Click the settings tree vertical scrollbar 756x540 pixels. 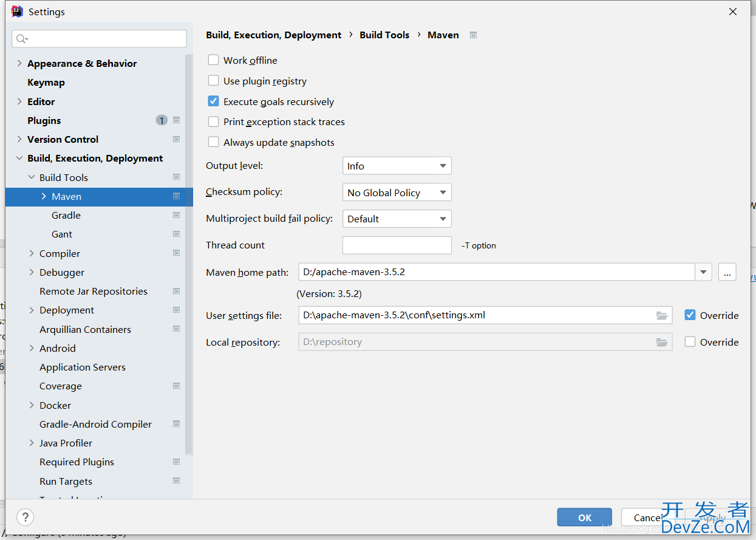tap(189, 254)
